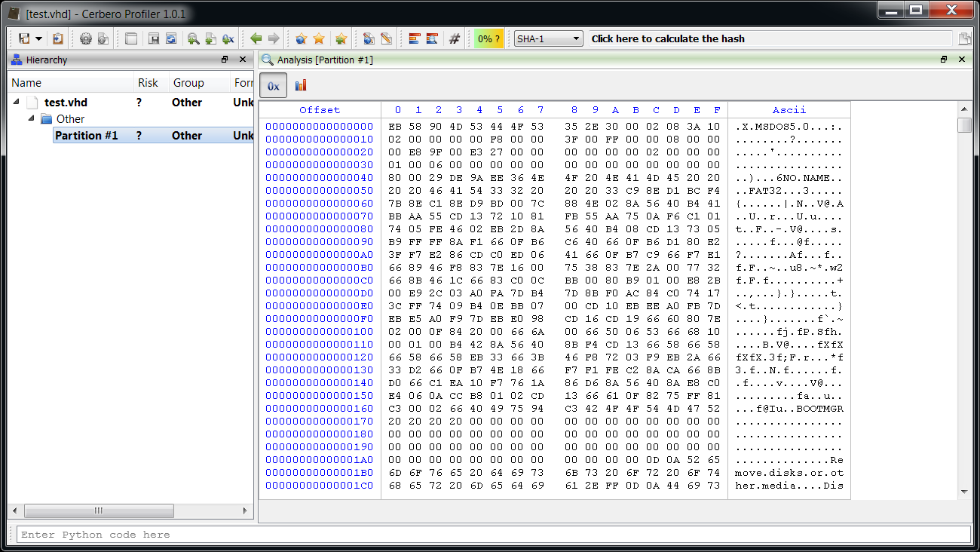Click the document with globe icon
The height and width of the screenshot is (552, 980).
tap(369, 38)
